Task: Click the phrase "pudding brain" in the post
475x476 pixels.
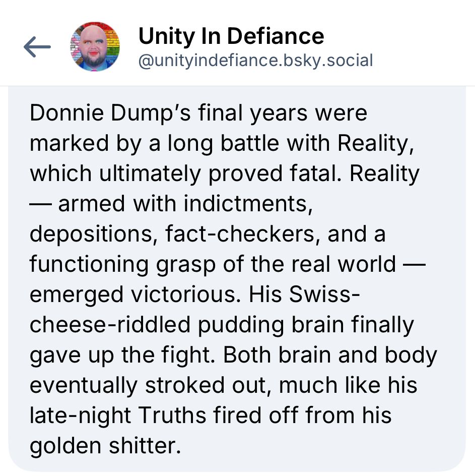Action: (271, 325)
